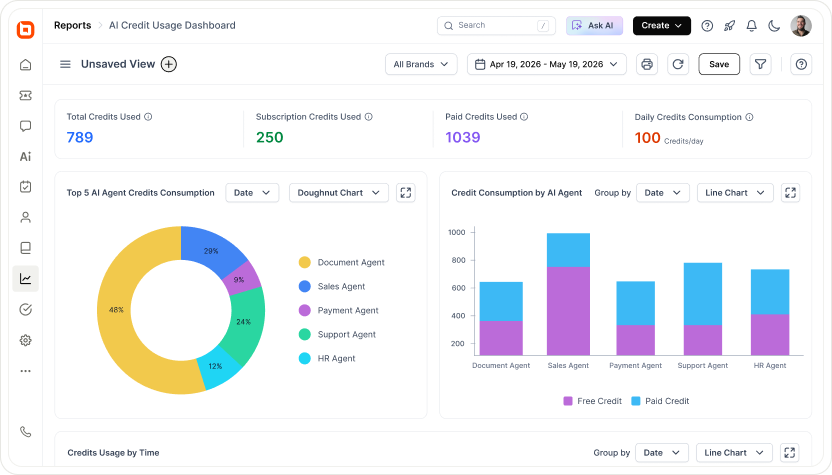The width and height of the screenshot is (832, 475).
Task: Open the circular checkmark icon in sidebar
Action: tap(25, 309)
